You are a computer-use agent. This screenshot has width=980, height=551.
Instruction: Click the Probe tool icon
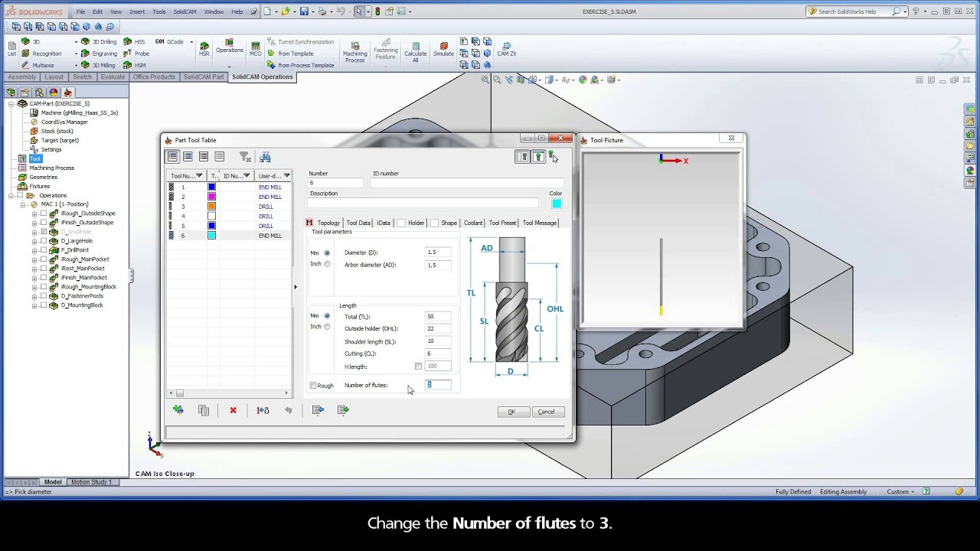[x=137, y=54]
